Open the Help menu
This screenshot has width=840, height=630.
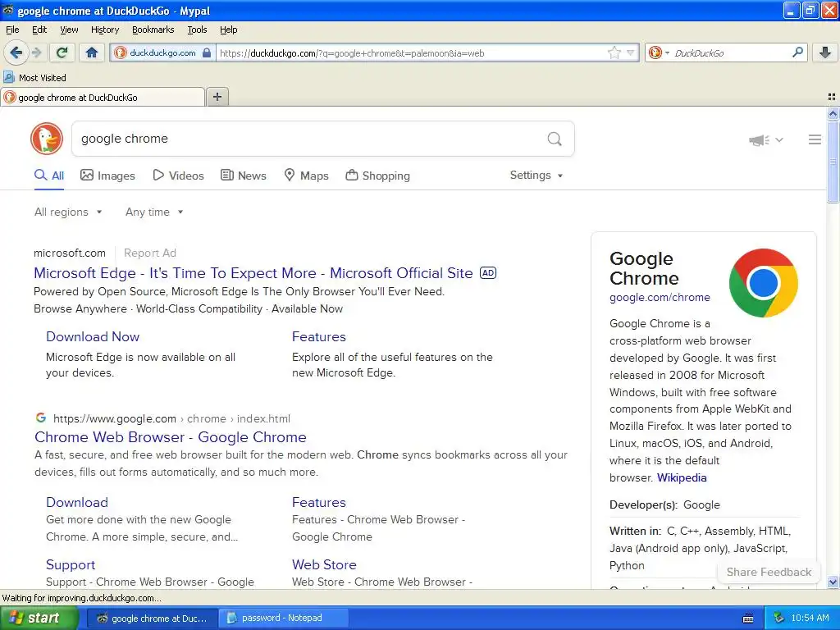tap(228, 30)
